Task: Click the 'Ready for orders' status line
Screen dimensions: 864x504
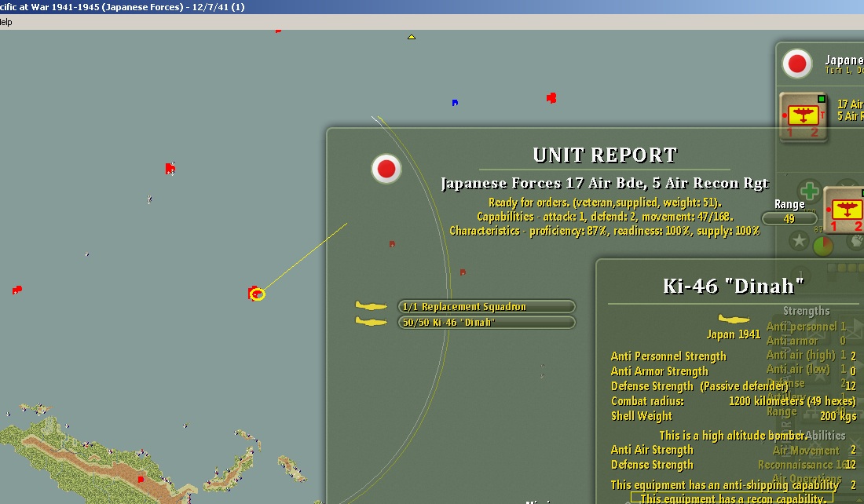Action: 605,203
